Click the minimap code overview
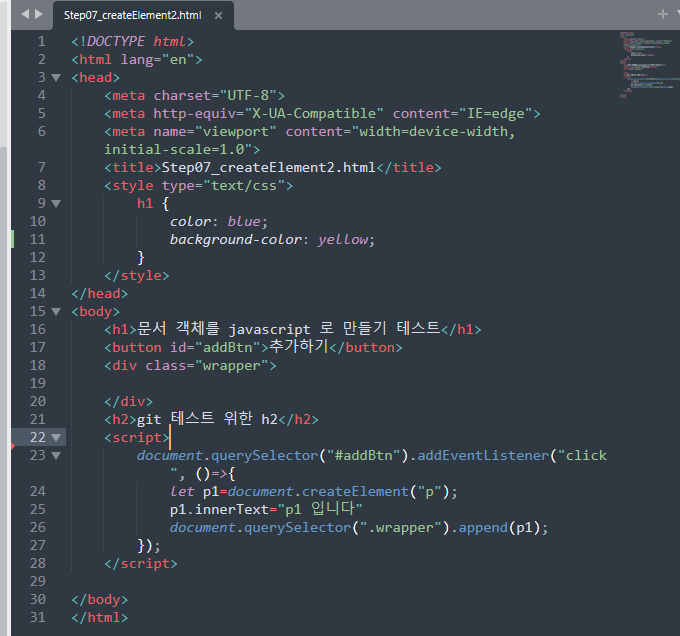Screen dimensions: 680x636 [649, 65]
